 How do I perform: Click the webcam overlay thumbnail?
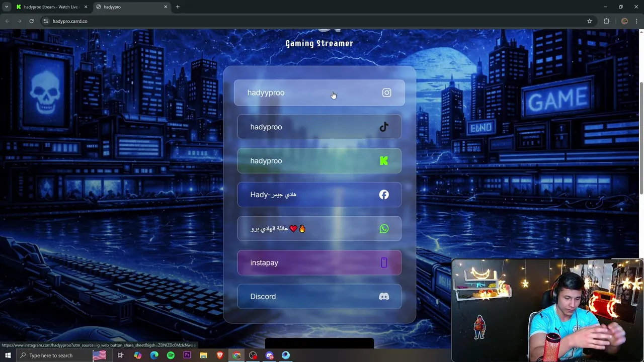547,310
